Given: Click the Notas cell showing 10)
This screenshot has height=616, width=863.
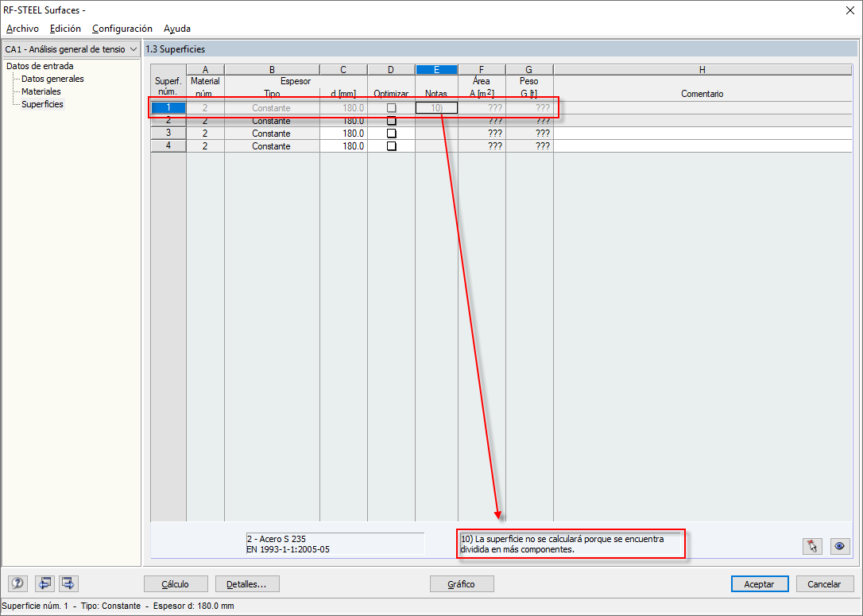Looking at the screenshot, I should [x=436, y=108].
